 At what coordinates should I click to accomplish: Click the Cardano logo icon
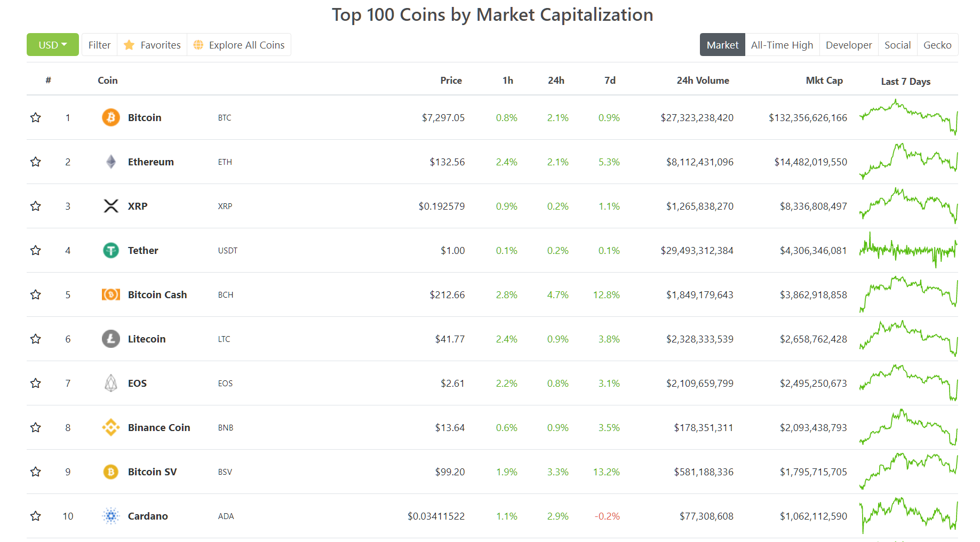111,516
